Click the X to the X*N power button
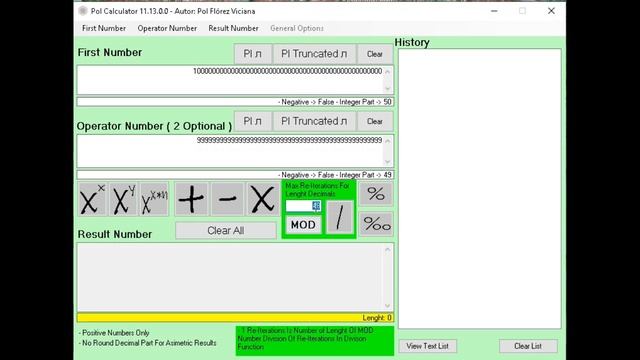Viewport: 640px width, 360px height. pyautogui.click(x=154, y=199)
